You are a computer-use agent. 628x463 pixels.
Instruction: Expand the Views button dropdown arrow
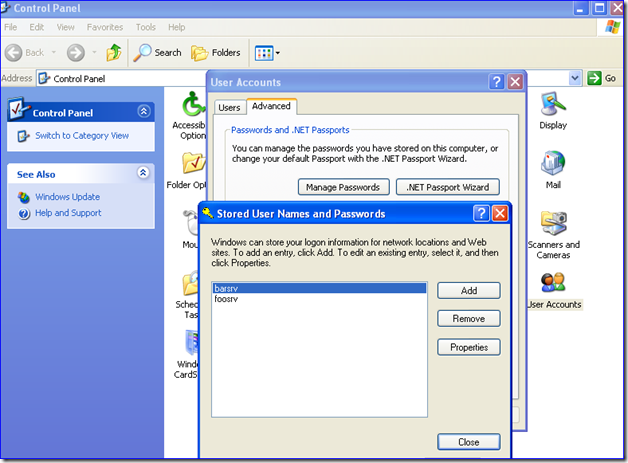tap(278, 53)
